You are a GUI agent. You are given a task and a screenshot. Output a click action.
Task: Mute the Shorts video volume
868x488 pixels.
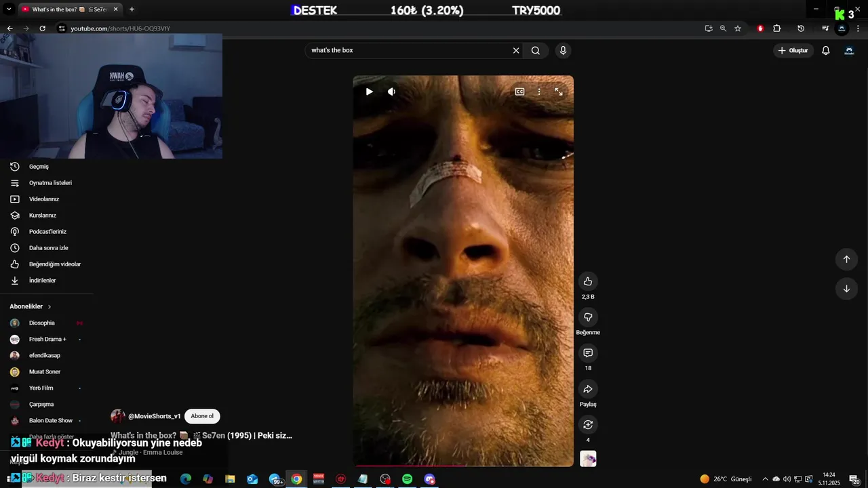[x=391, y=91]
